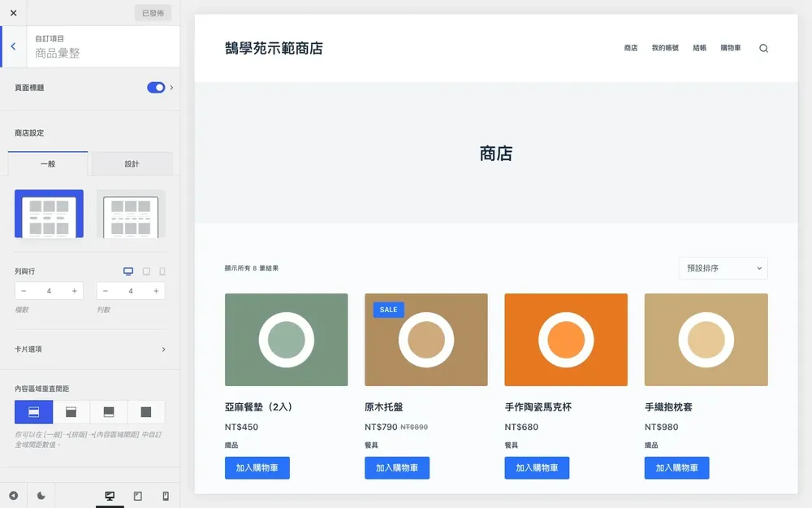
Task: Click the 商店 page heading
Action: pyautogui.click(x=496, y=154)
